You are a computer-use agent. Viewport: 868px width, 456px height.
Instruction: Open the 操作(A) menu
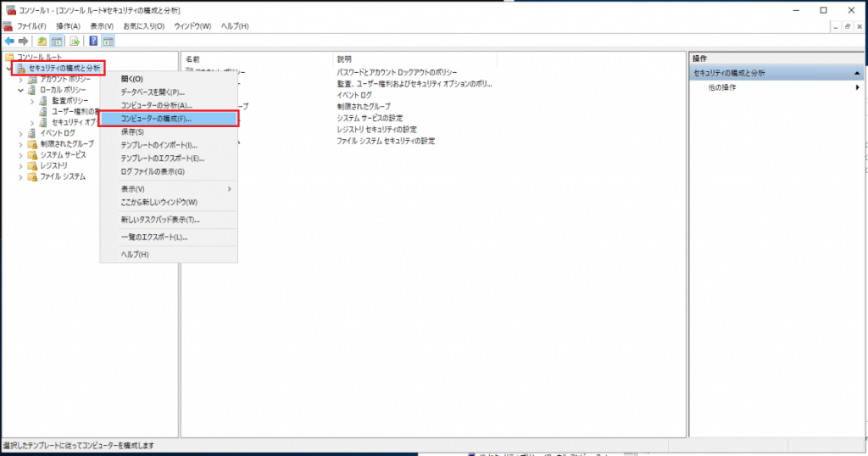tap(68, 26)
